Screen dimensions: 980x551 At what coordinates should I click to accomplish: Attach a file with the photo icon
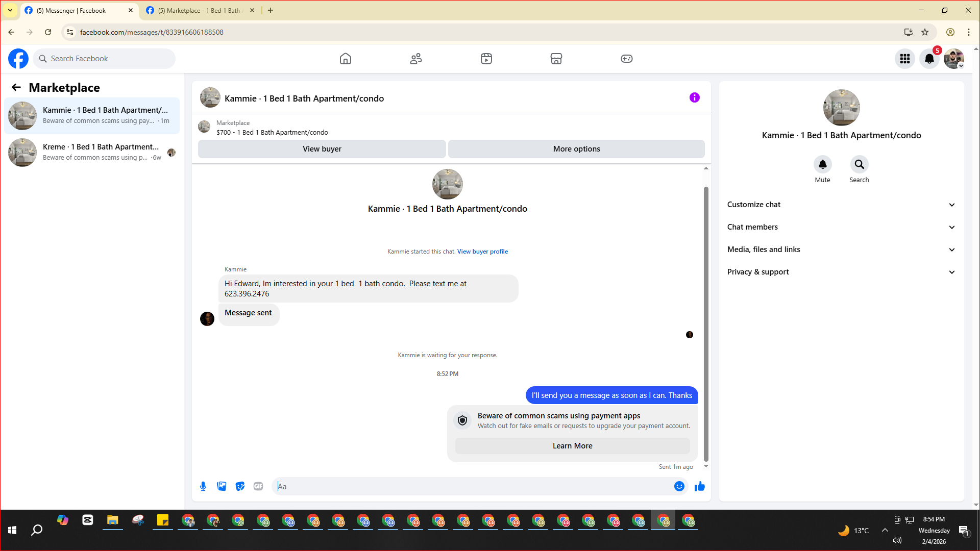pos(222,486)
